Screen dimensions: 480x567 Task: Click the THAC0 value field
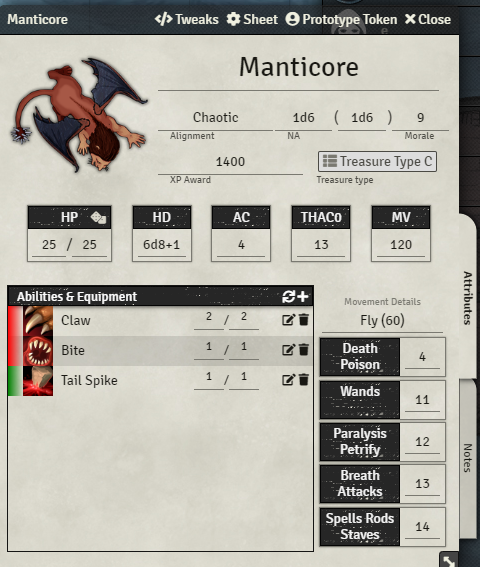321,245
